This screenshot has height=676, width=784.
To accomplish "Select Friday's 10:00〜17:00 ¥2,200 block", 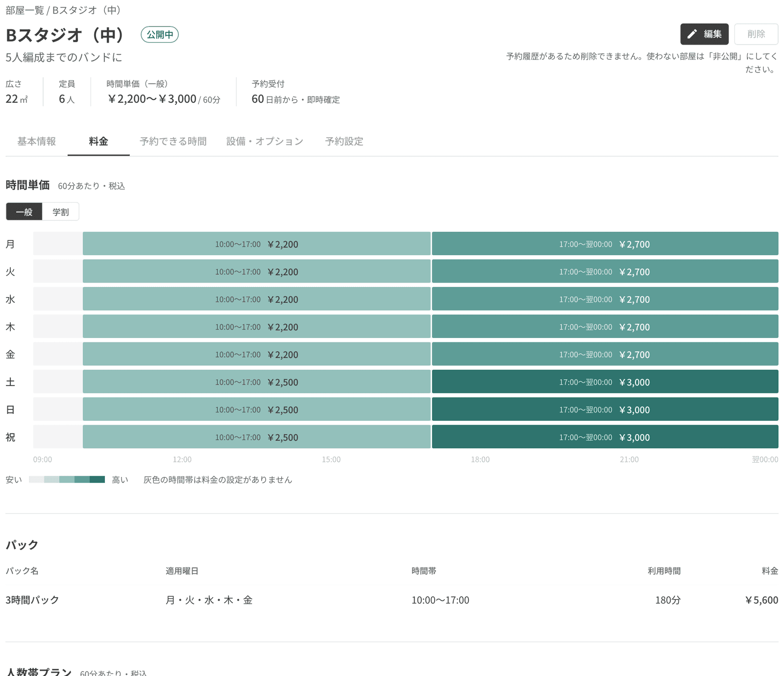I will (x=257, y=354).
